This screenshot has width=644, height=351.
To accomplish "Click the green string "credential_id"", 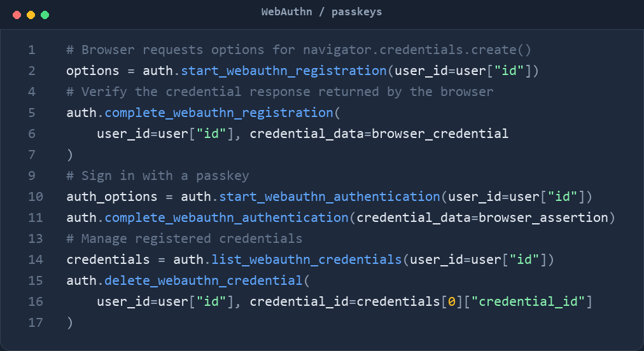I will click(528, 302).
